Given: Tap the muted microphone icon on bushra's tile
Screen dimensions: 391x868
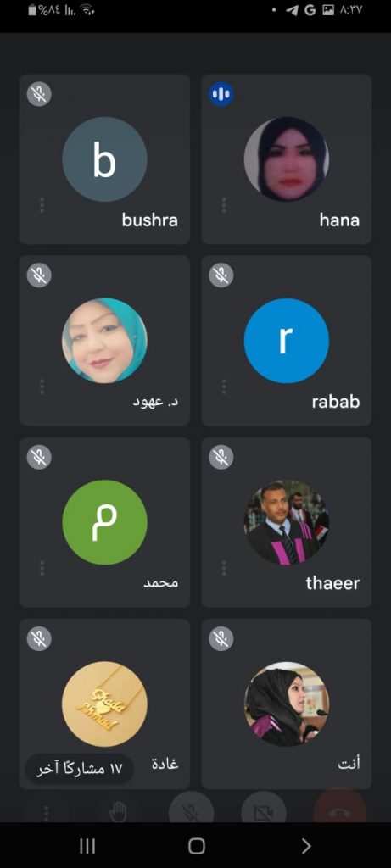Looking at the screenshot, I should point(39,93).
